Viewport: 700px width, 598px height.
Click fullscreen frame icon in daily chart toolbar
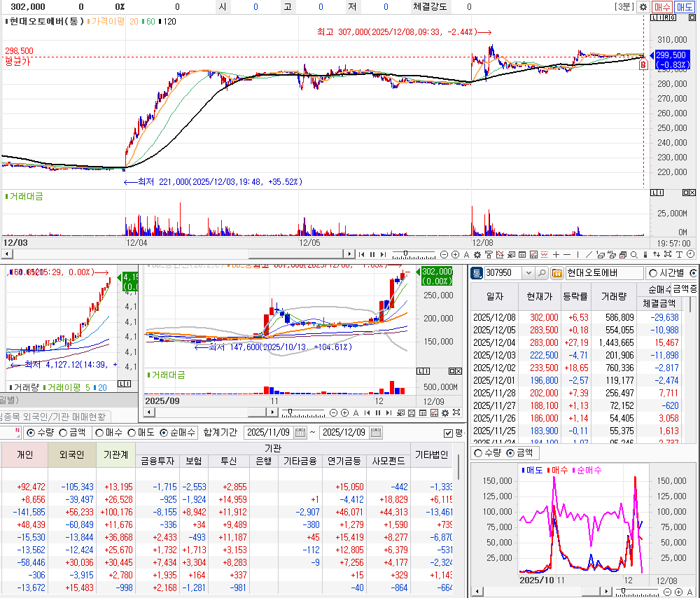click(456, 412)
